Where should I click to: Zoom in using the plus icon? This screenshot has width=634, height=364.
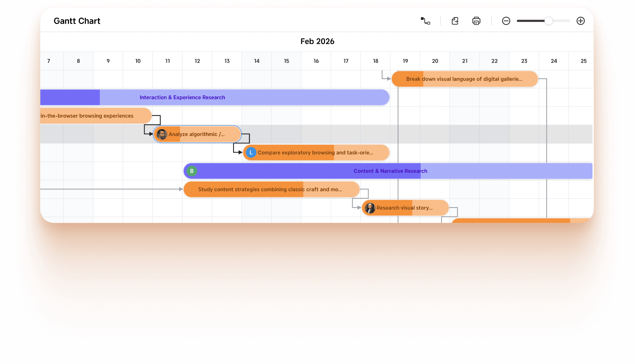pyautogui.click(x=581, y=21)
